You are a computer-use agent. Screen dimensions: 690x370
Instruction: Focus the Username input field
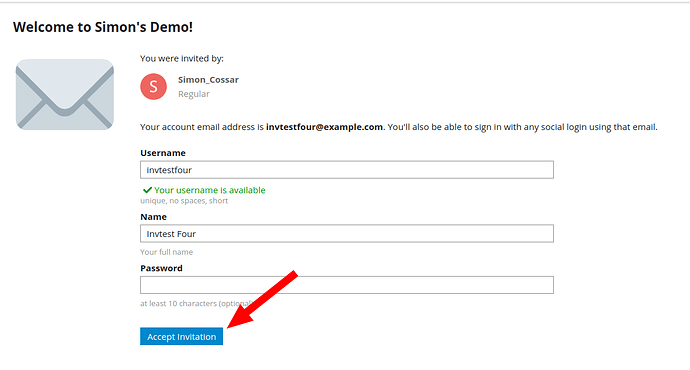click(x=347, y=170)
